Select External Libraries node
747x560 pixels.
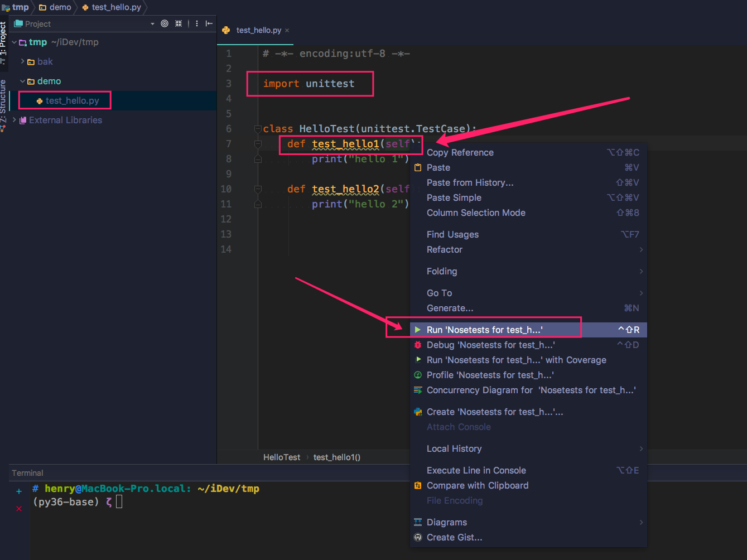(x=65, y=120)
